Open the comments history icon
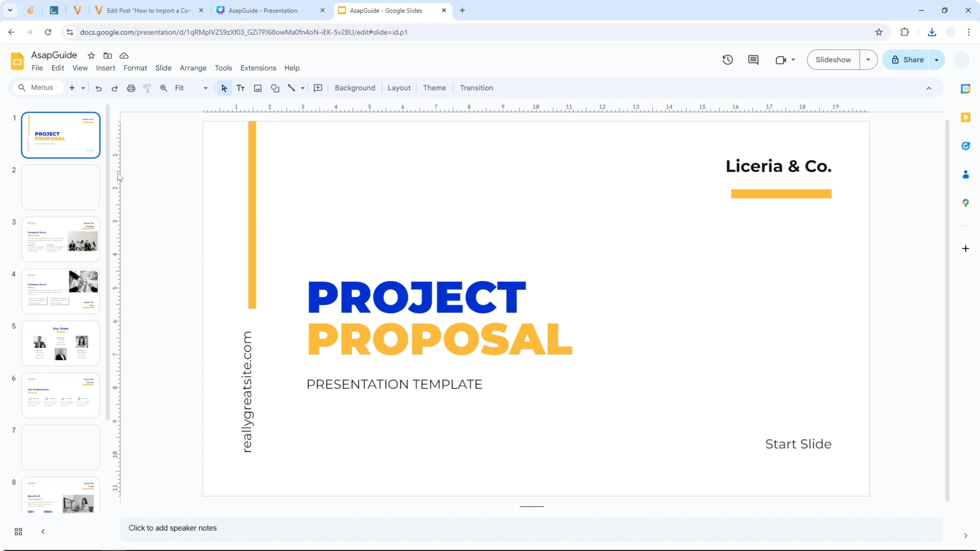This screenshot has width=980, height=551. [753, 60]
